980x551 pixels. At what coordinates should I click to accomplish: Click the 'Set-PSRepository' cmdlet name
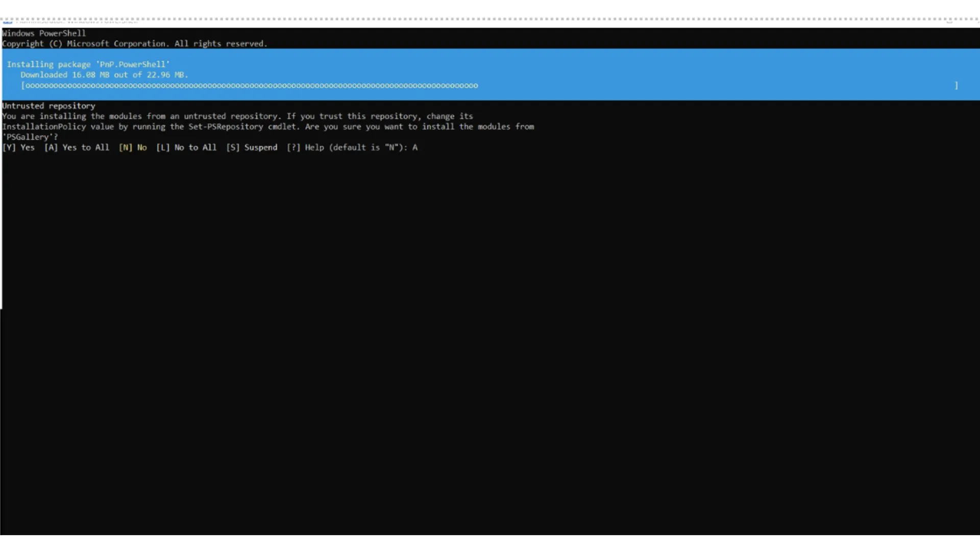[226, 127]
